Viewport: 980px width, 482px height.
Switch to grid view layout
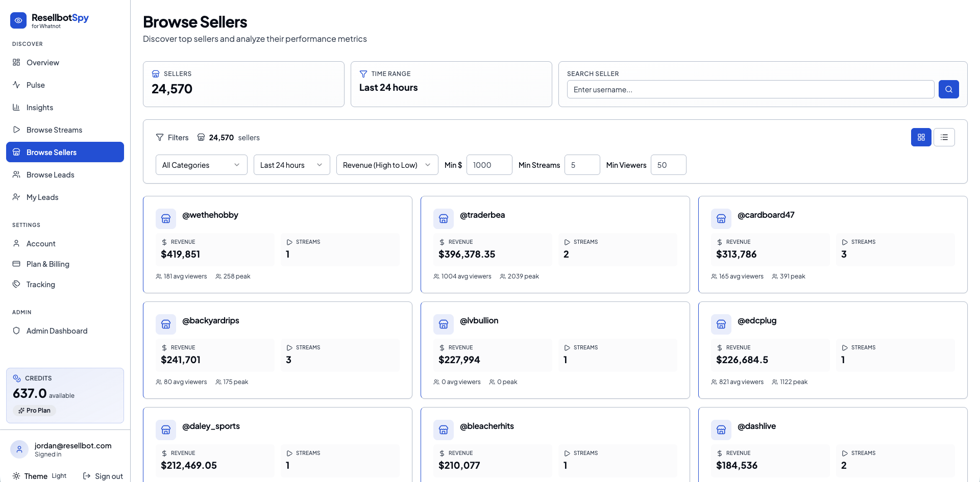(921, 137)
